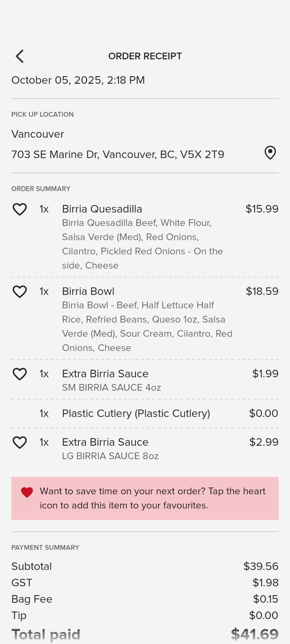Screen dimensions: 290x644
Task: Click the ORDER RECEIPT title
Action: click(x=145, y=56)
